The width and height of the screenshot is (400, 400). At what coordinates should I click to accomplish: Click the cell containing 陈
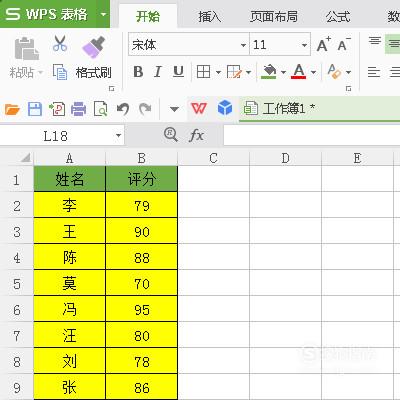pyautogui.click(x=69, y=257)
